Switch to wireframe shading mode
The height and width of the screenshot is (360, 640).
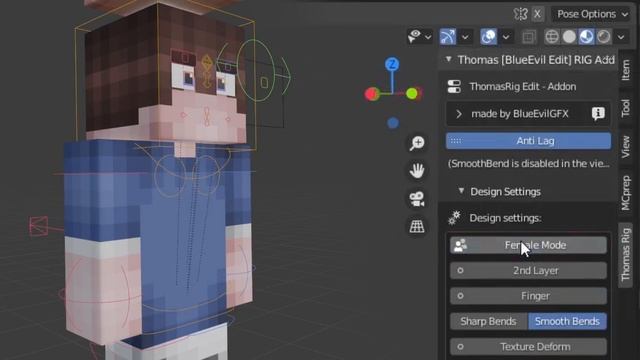[x=552, y=37]
